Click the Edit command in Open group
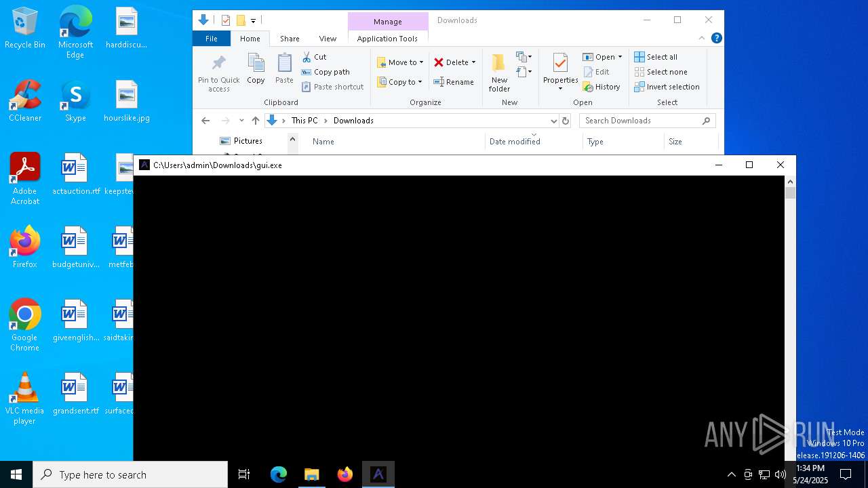Screen dimensions: 868x488 point(596,72)
